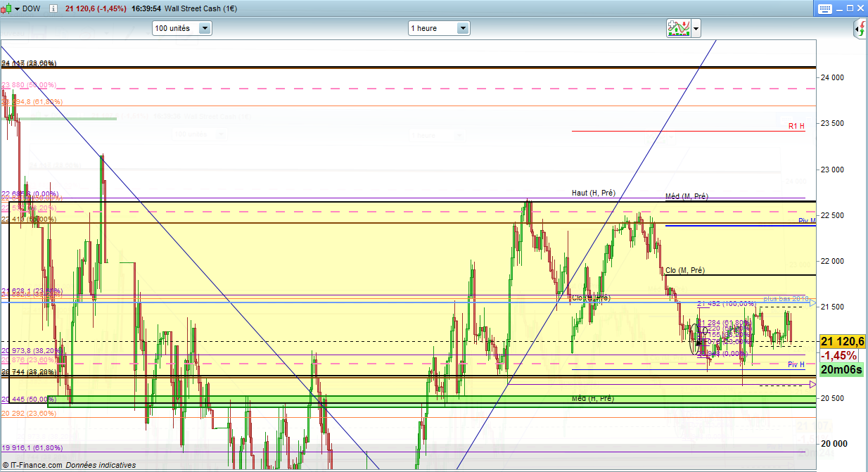Open the DOW instrument dropdown arrow
The image size is (868, 472).
click(17, 9)
